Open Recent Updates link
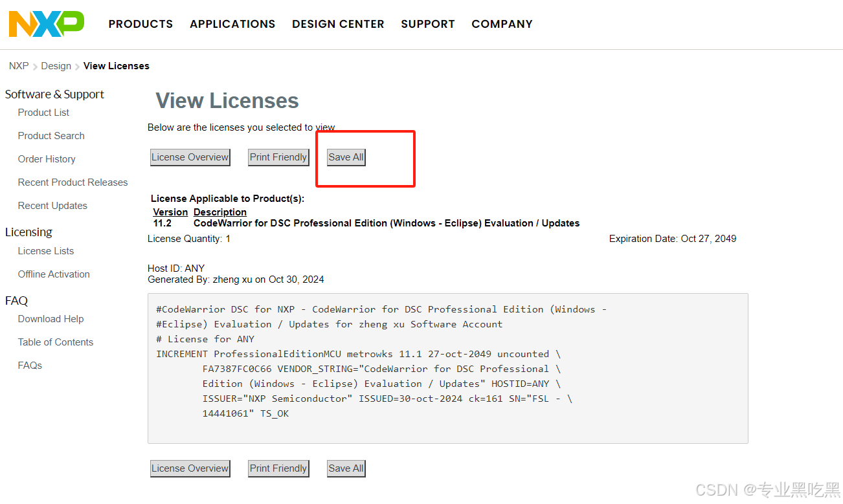 tap(52, 206)
